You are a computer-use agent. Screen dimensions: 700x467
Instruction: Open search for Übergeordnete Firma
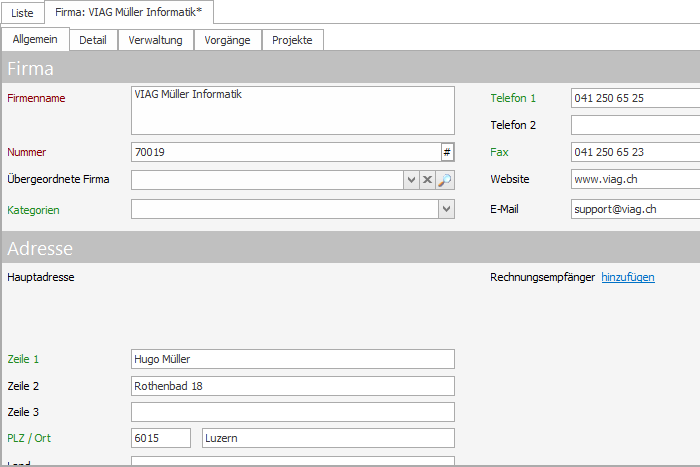[445, 180]
